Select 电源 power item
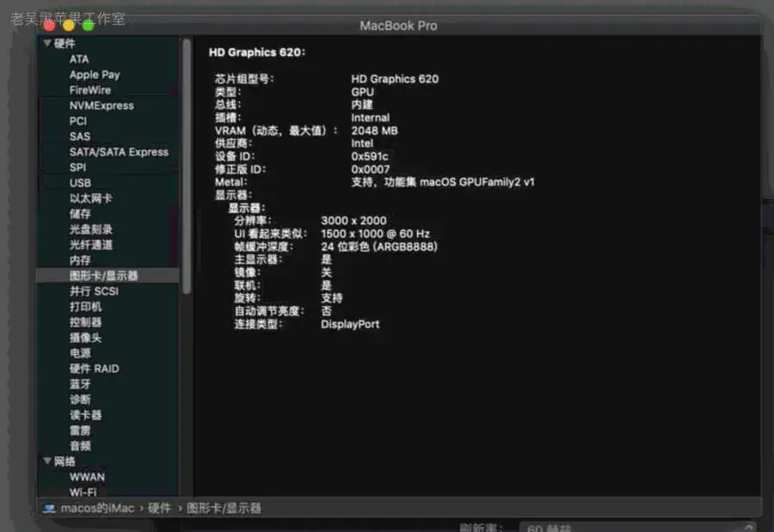This screenshot has height=532, width=774. pyautogui.click(x=80, y=353)
